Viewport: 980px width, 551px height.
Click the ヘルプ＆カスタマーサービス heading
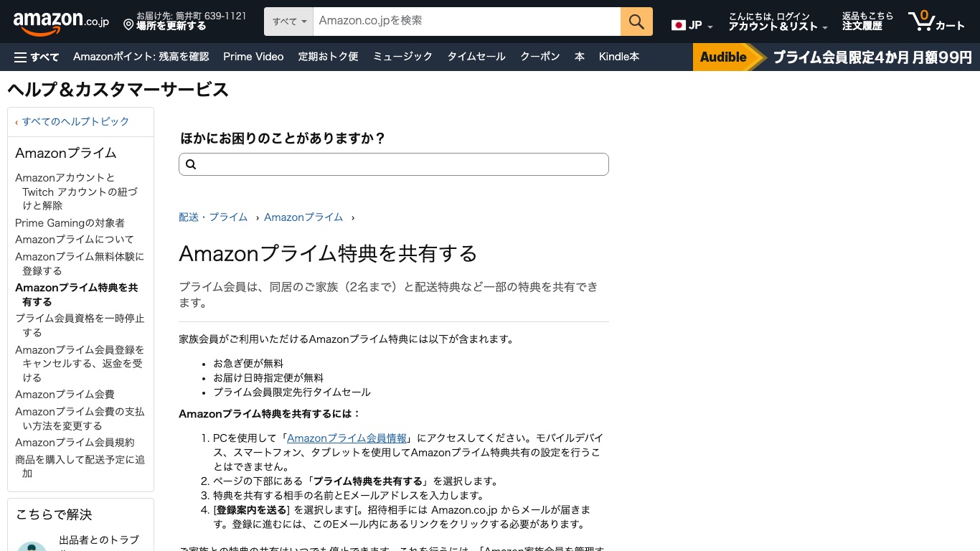tap(118, 90)
